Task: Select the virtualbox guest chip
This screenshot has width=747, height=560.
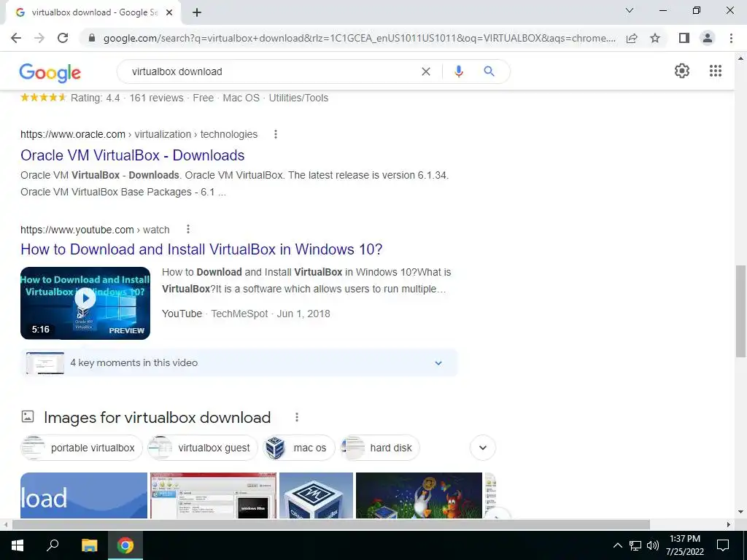Action: click(x=203, y=448)
